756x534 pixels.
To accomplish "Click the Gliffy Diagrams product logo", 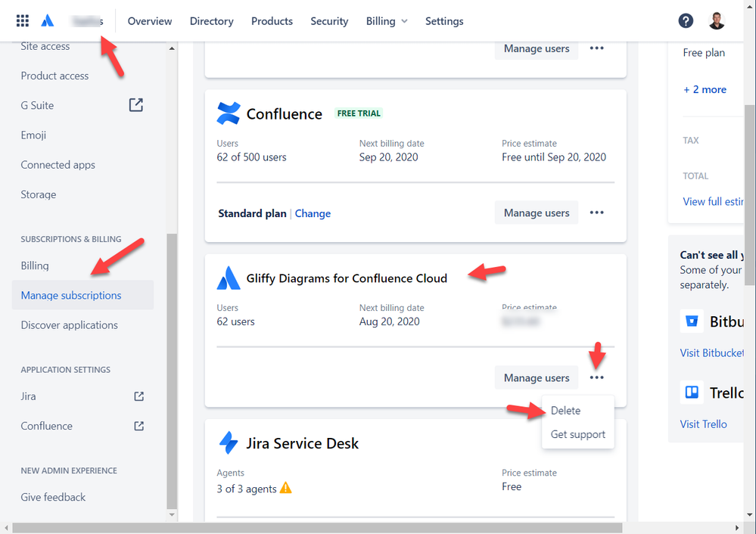I will pos(229,278).
